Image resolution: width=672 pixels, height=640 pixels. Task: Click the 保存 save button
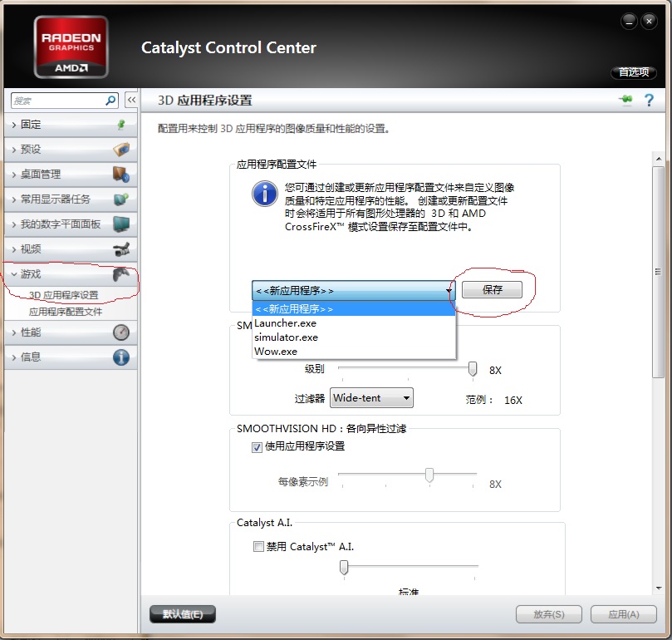point(492,289)
